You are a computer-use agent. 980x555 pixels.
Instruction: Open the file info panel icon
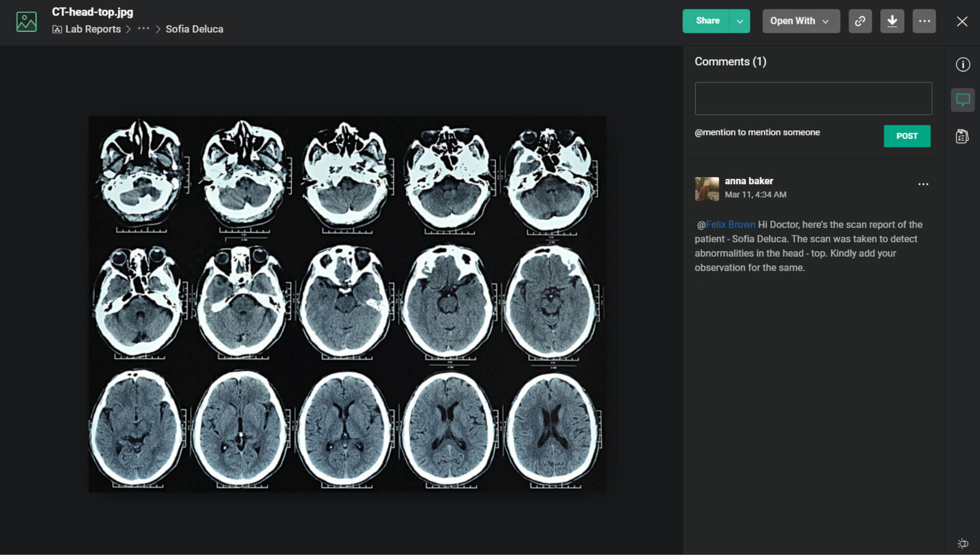tap(963, 64)
